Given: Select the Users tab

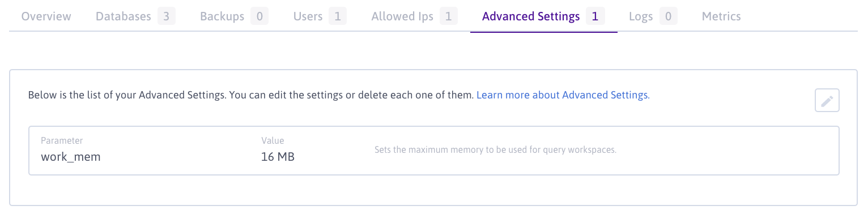Looking at the screenshot, I should 320,16.
